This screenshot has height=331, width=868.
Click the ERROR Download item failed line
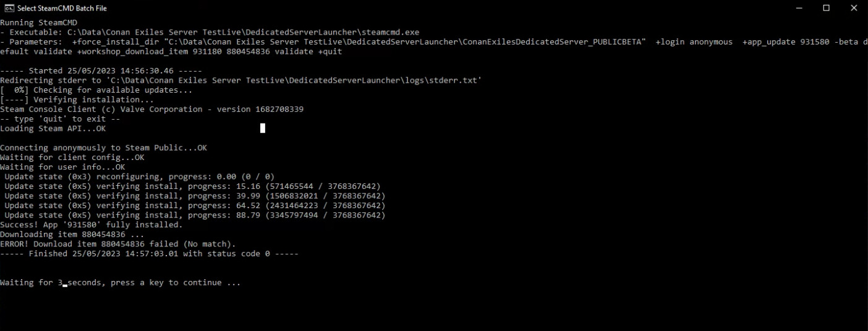(x=117, y=244)
